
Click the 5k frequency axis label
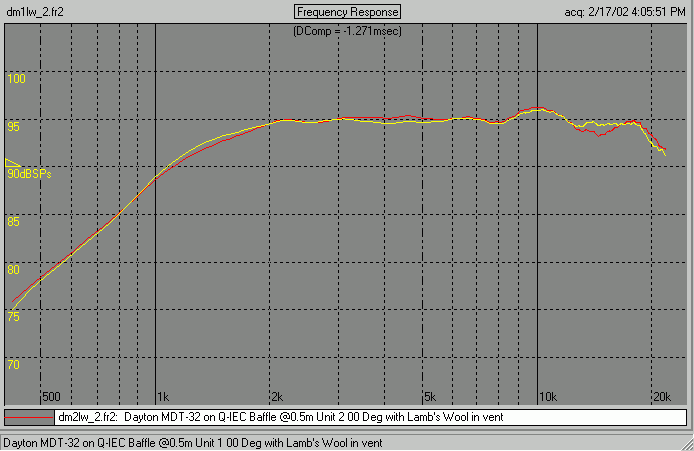click(430, 397)
